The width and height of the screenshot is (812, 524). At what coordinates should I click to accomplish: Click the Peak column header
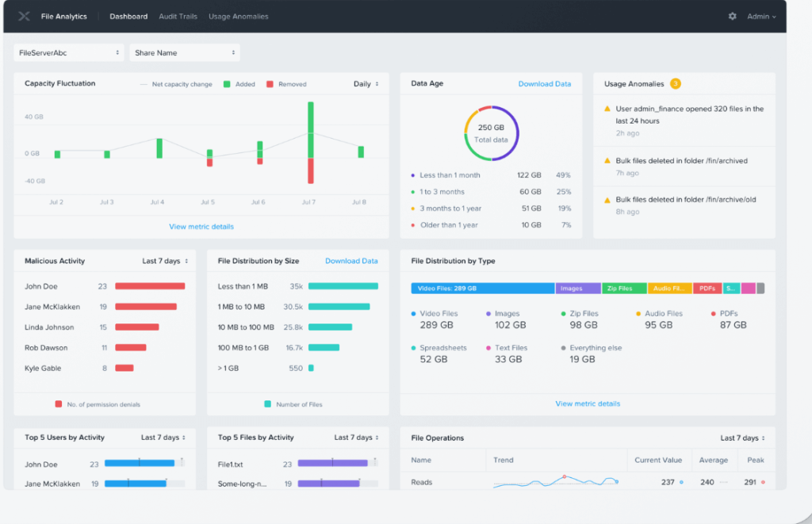click(x=756, y=460)
